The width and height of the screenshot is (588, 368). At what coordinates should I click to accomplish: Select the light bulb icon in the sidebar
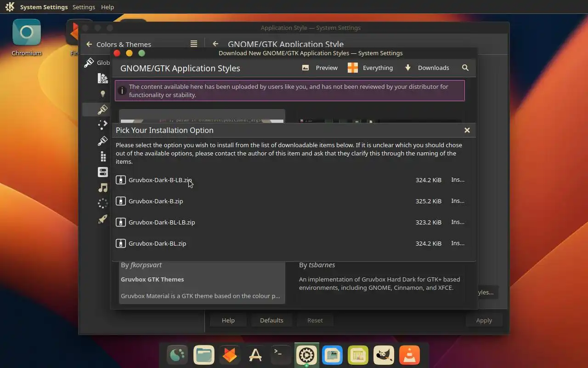click(x=103, y=94)
